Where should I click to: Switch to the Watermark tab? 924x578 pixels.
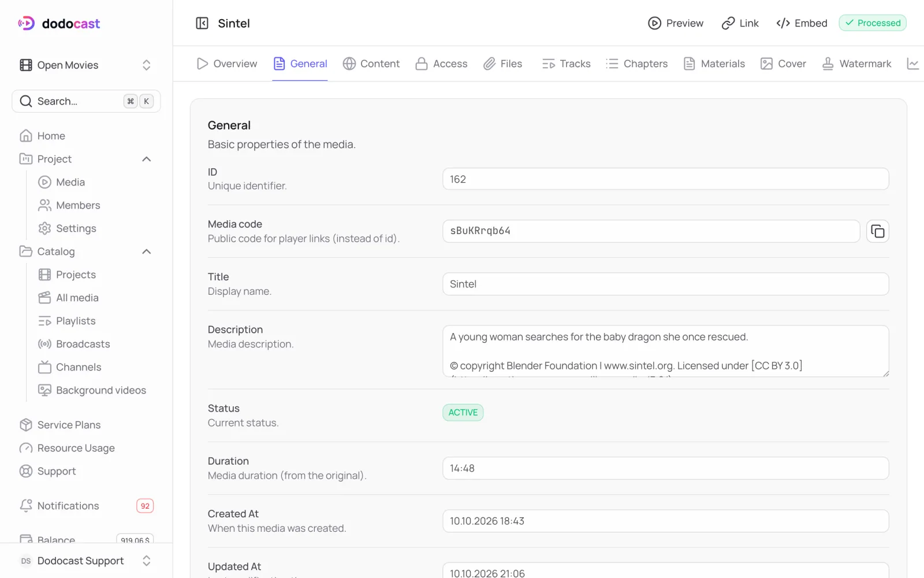click(x=856, y=64)
